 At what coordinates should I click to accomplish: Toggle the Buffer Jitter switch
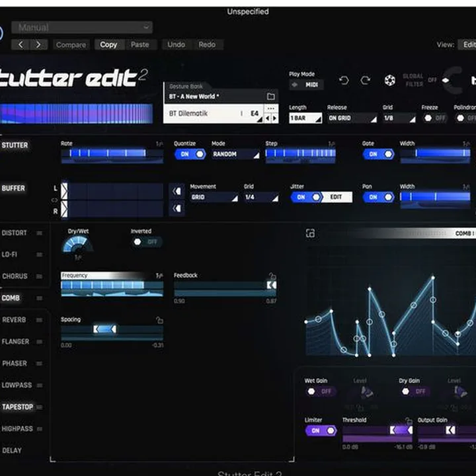click(x=306, y=197)
